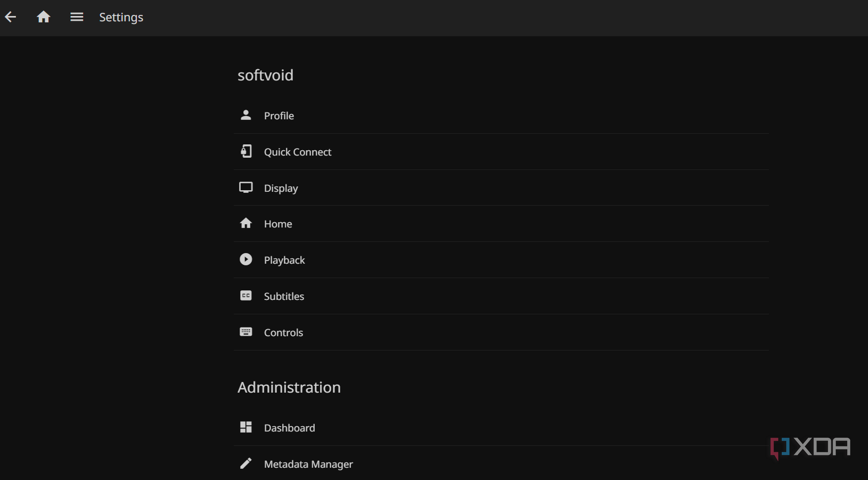Screen dimensions: 868x480
Task: Click the Controls keyboard icon
Action: pyautogui.click(x=245, y=332)
